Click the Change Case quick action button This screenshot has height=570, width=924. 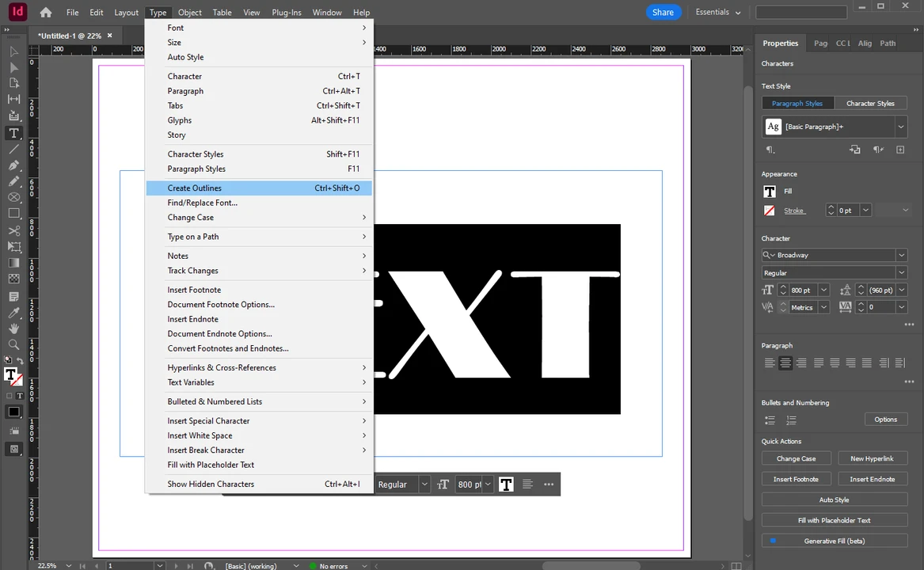click(x=796, y=458)
